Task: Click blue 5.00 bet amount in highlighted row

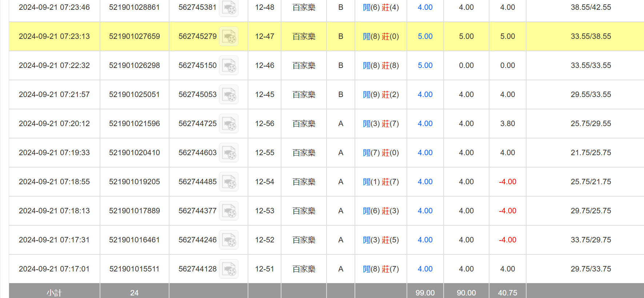Action: 425,36
